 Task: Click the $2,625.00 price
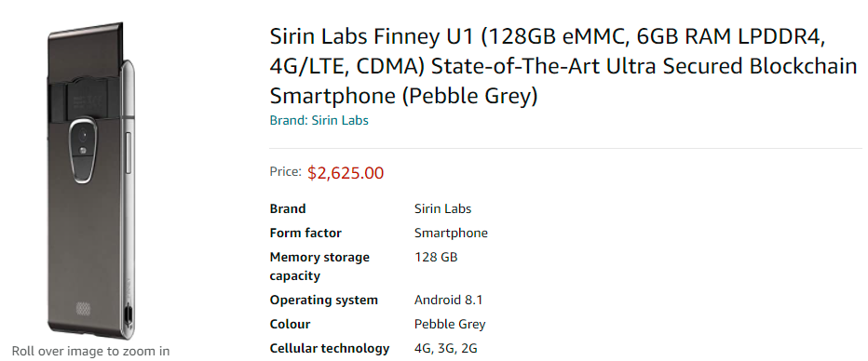tap(346, 173)
